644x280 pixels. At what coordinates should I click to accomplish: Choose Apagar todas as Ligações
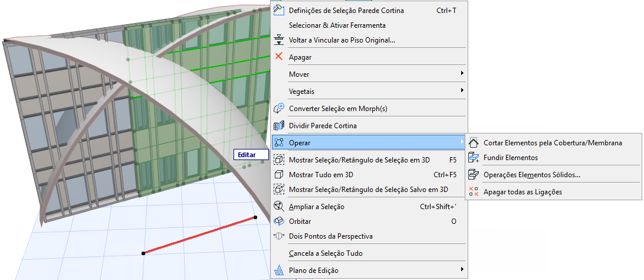point(553,191)
